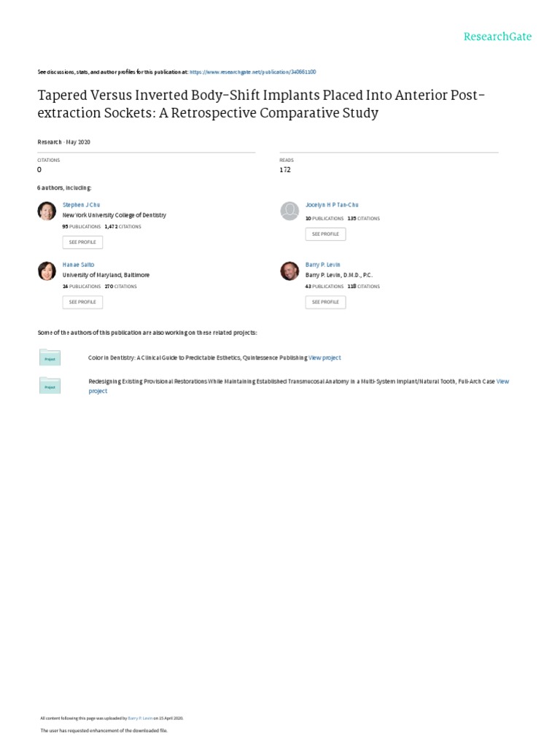Click See Profile under Hanae Saito
Viewport: 560px width, 747px height.
[82, 302]
